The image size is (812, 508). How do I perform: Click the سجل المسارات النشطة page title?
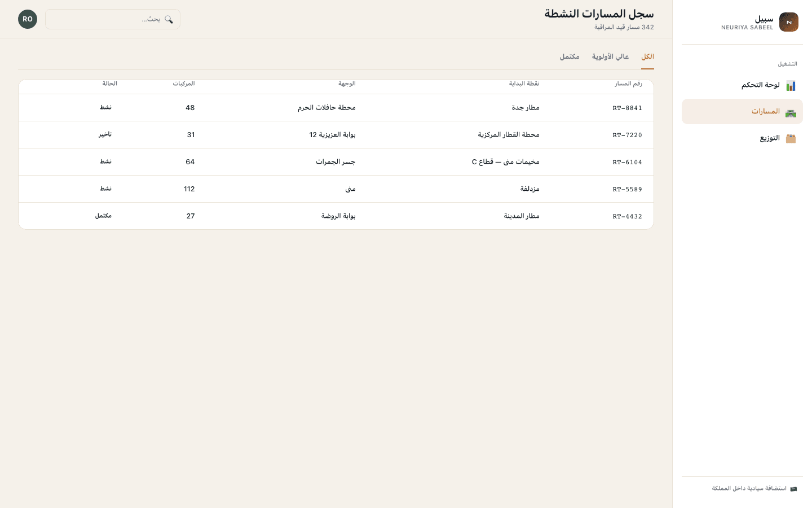599,14
